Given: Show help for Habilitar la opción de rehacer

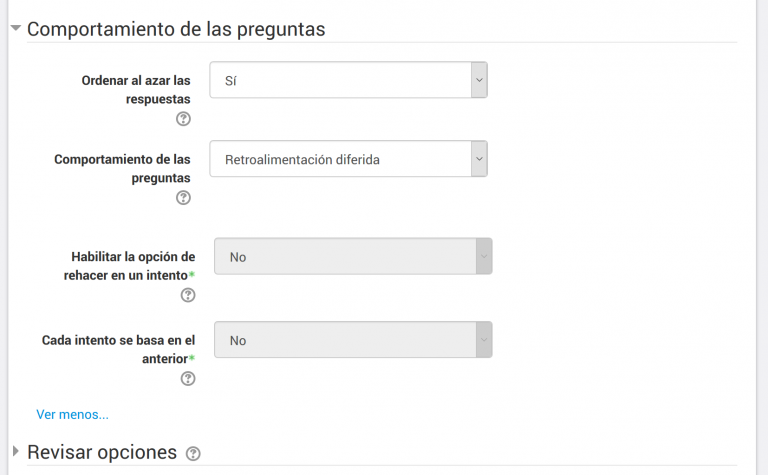Looking at the screenshot, I should [x=188, y=295].
